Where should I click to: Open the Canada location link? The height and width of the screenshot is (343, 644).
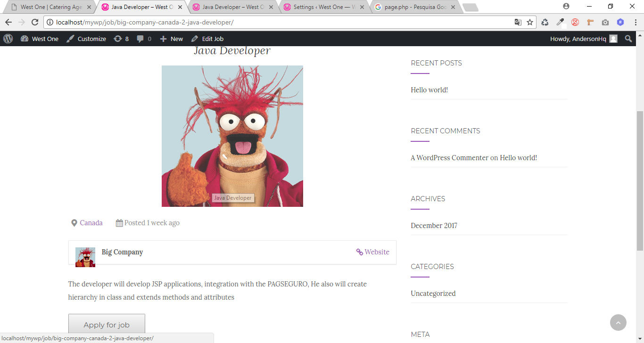(x=91, y=223)
